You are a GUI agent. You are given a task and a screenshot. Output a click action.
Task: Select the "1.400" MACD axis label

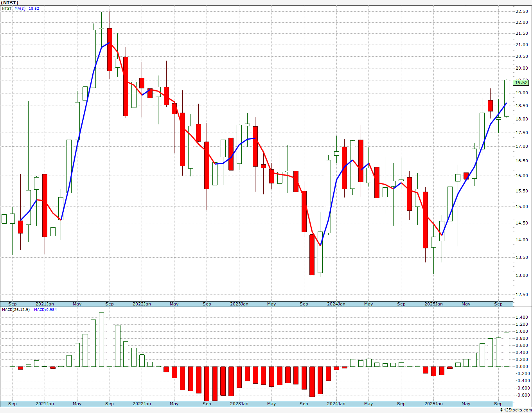click(x=521, y=318)
